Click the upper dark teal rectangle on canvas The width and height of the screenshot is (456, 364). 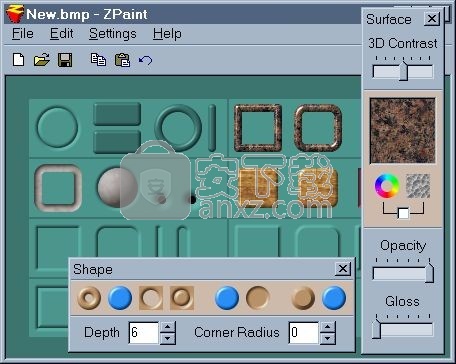point(117,114)
